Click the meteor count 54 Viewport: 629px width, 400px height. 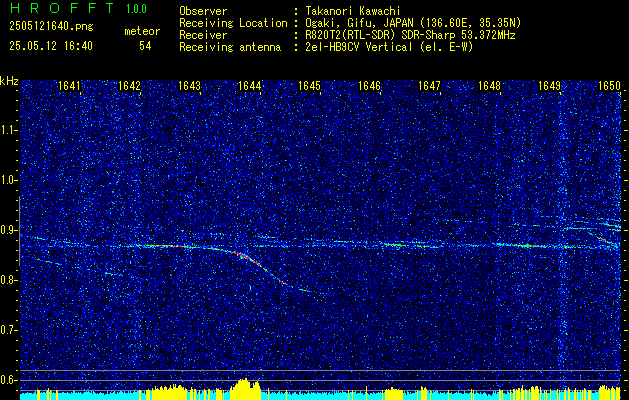point(145,46)
